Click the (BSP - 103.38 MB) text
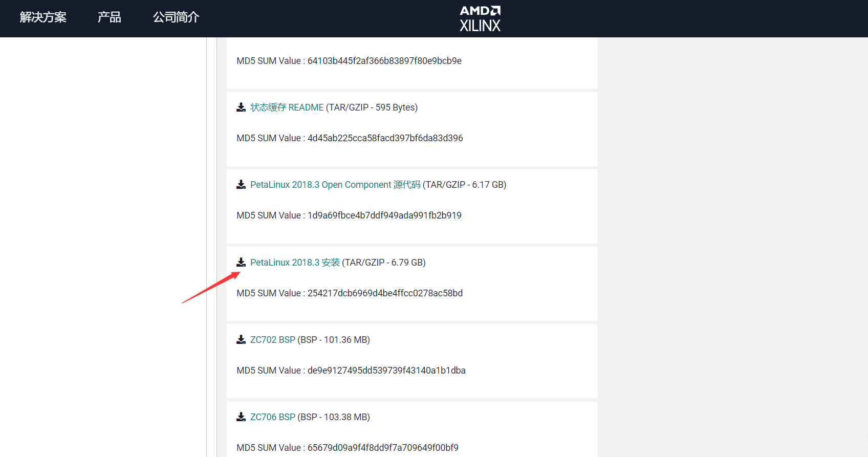868x457 pixels. (334, 417)
